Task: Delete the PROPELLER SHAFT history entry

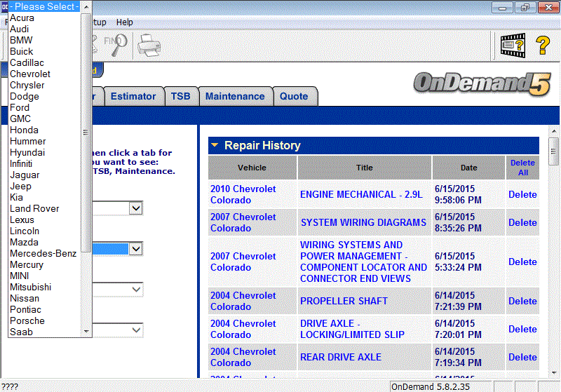Action: coord(522,301)
